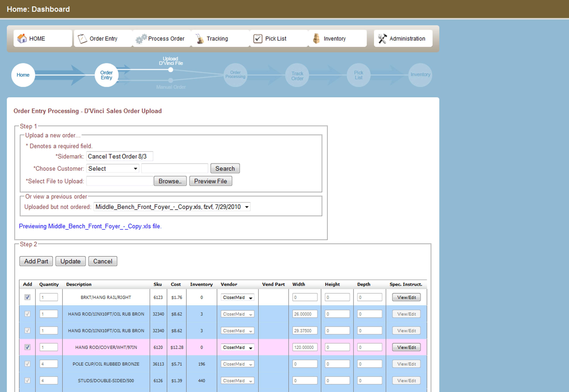Open the HOME menu item
The height and width of the screenshot is (392, 569).
click(x=43, y=38)
